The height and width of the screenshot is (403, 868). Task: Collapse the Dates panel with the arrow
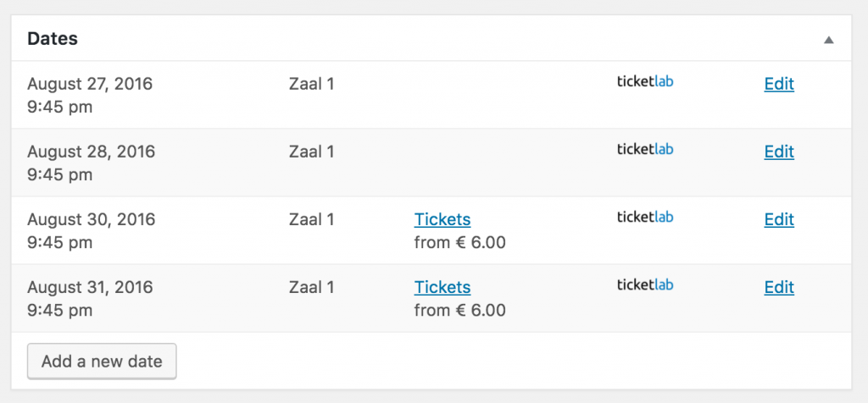[828, 40]
